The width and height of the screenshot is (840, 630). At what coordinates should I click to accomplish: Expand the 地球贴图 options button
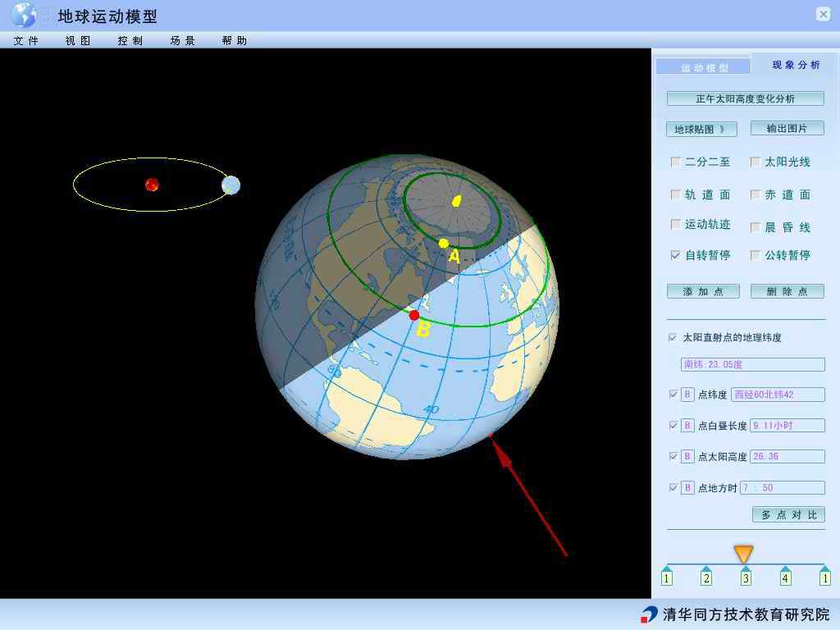click(701, 129)
